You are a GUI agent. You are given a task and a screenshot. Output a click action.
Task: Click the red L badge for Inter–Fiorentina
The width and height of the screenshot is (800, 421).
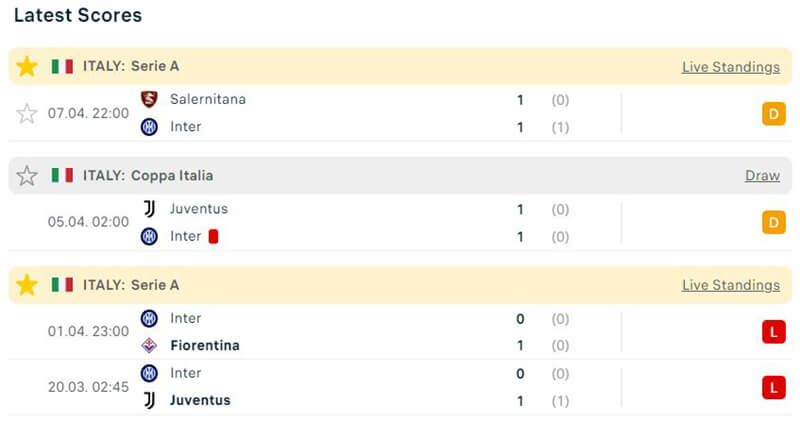(x=773, y=332)
